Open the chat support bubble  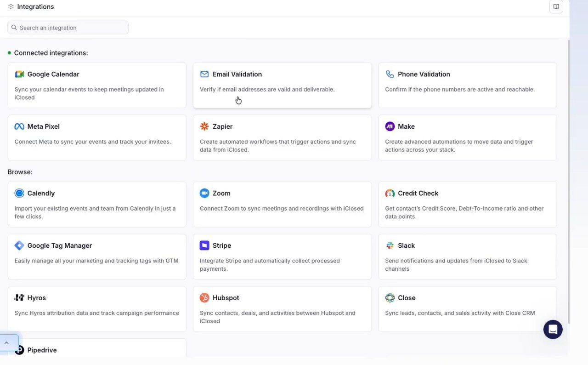(553, 330)
